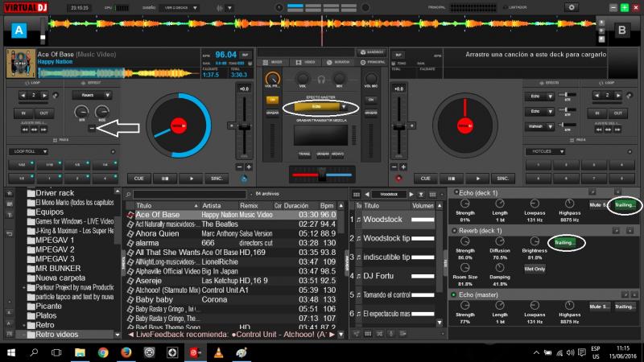Switch to the MIXER tab
The height and width of the screenshot is (362, 644).
point(273,63)
